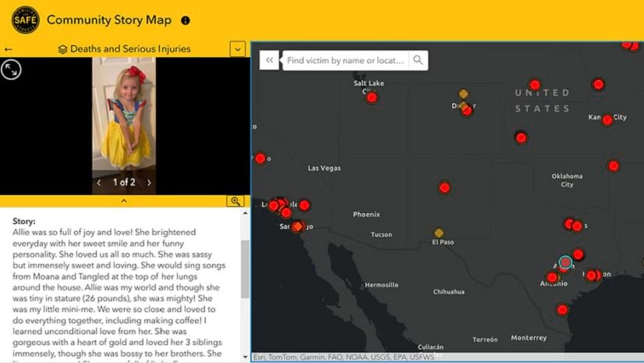Click the Phoenix map label
The image size is (644, 363).
366,214
